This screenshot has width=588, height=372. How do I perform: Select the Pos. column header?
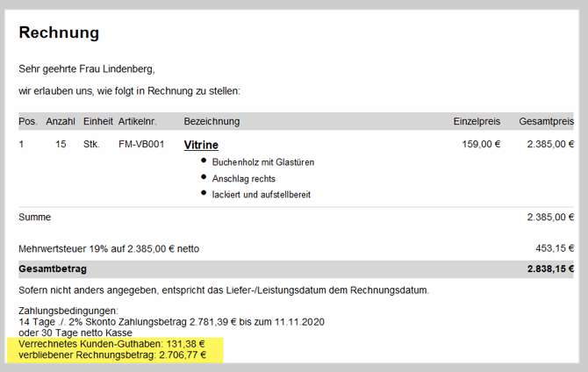point(27,121)
